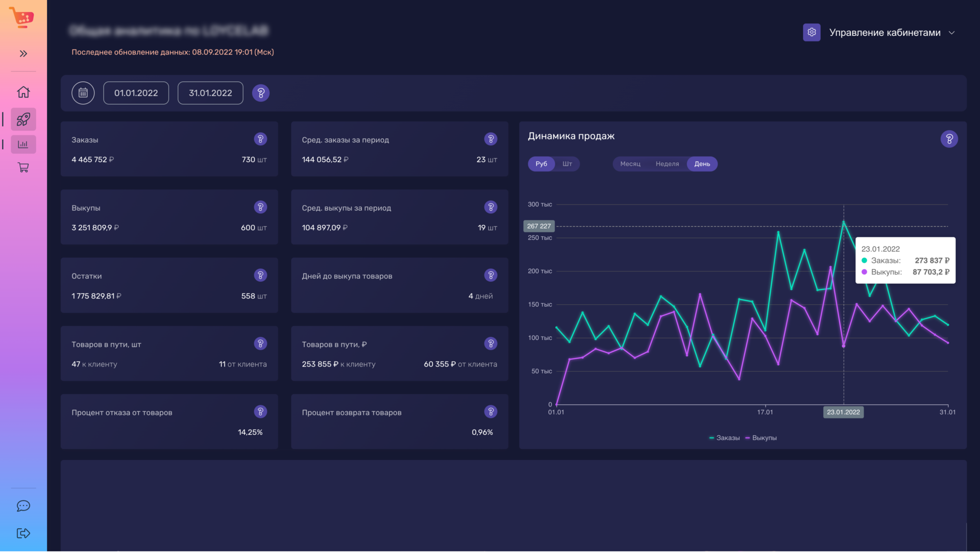Click the 4 465 752 ₽ orders value
The width and height of the screenshot is (980, 560).
tap(93, 160)
